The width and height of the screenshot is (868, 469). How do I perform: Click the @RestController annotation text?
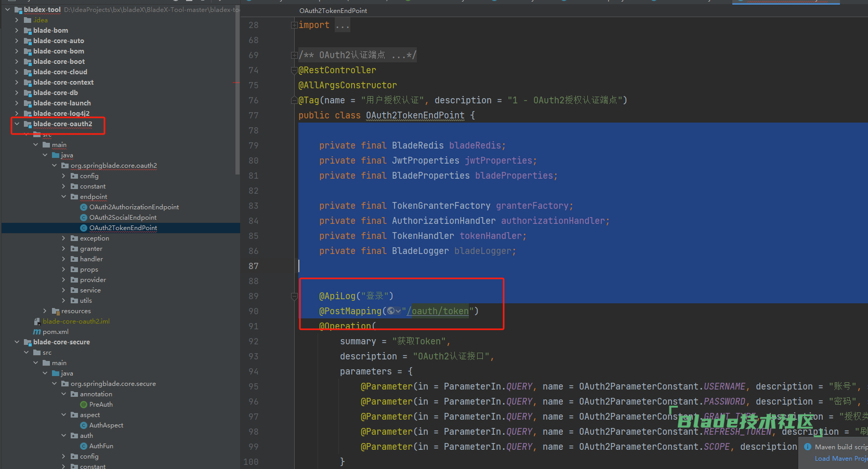click(337, 70)
